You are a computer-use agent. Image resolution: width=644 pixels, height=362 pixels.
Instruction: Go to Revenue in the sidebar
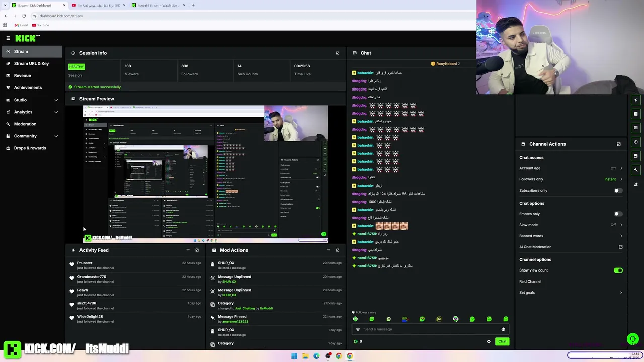click(31, 75)
